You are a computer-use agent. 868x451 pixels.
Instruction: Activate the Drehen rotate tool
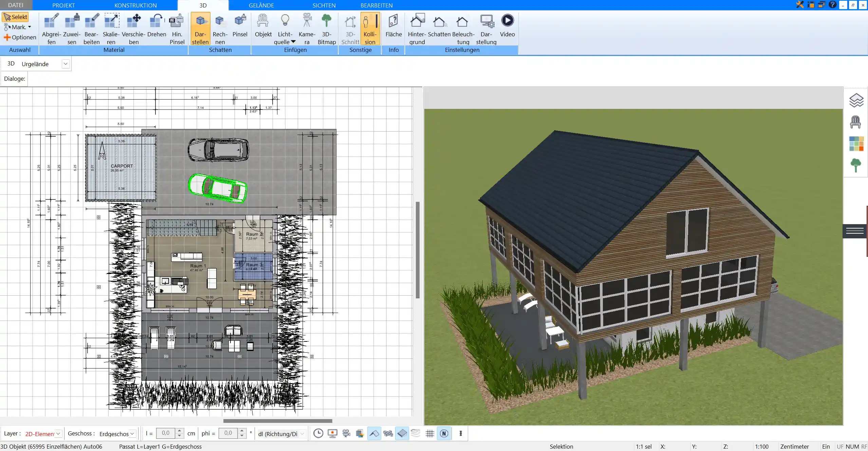[x=157, y=25]
